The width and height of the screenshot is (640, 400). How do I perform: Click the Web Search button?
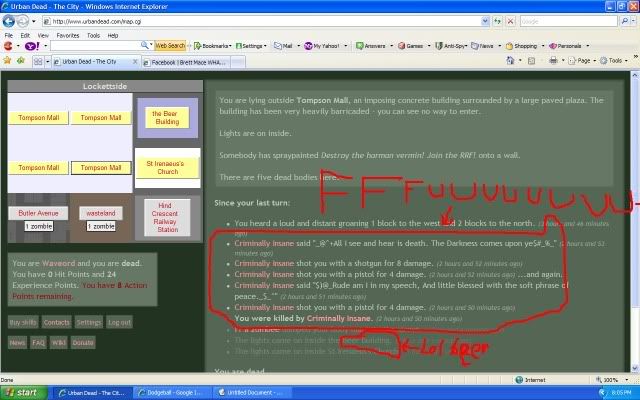[x=169, y=46]
